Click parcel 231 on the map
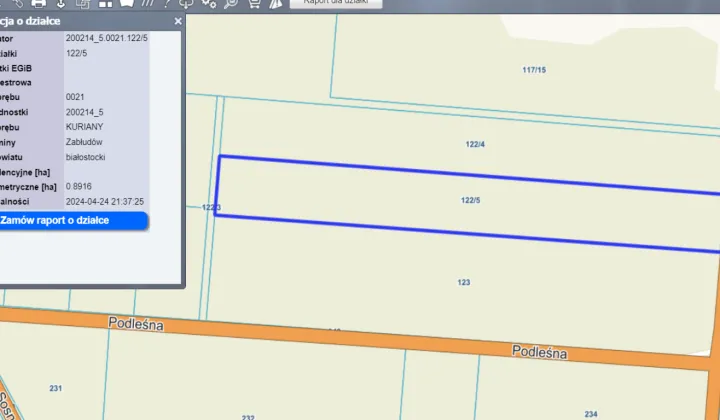This screenshot has width=720, height=420. click(55, 388)
